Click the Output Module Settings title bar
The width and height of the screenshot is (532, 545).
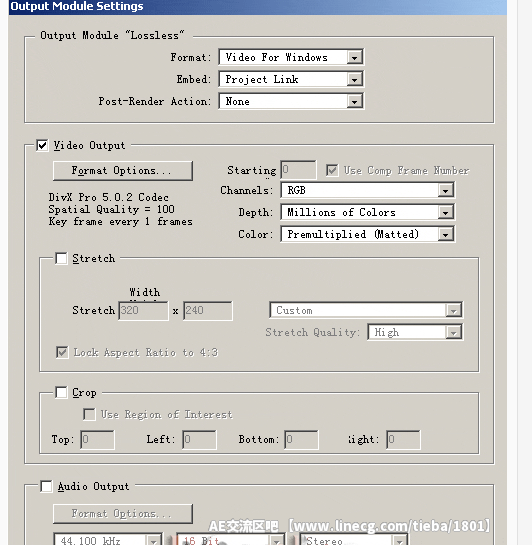(257, 7)
